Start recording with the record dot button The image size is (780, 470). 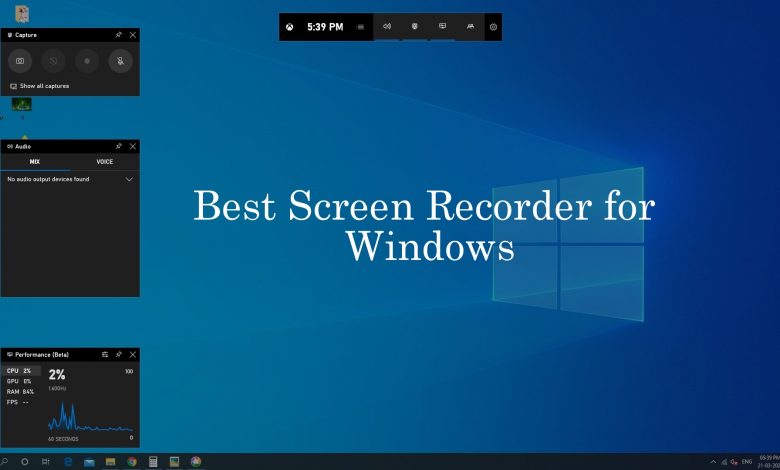point(87,61)
